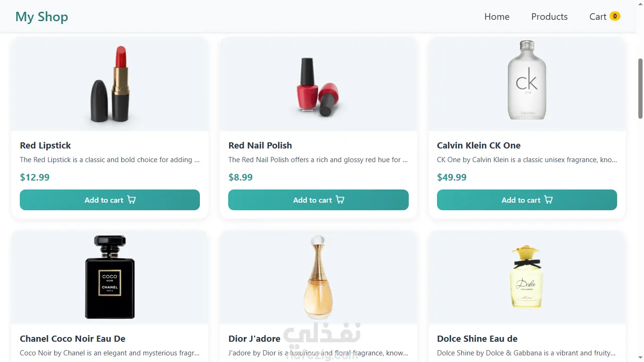The height and width of the screenshot is (362, 644).
Task: Add Calvin Klein CK One to cart
Action: 520,200
